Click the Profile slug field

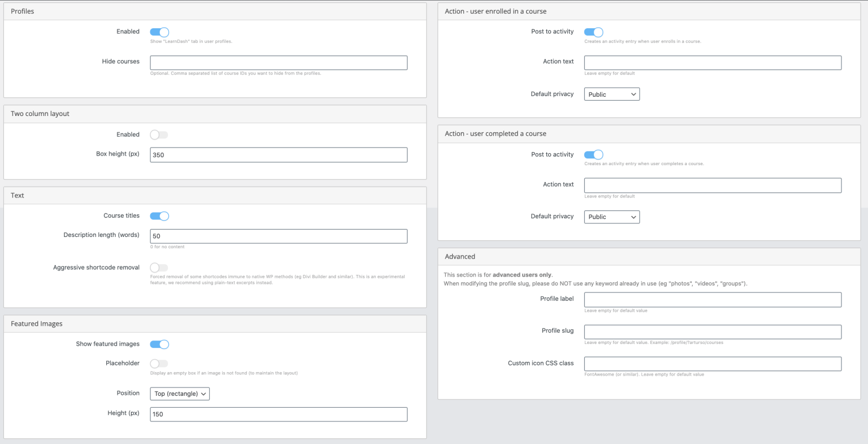(x=712, y=331)
